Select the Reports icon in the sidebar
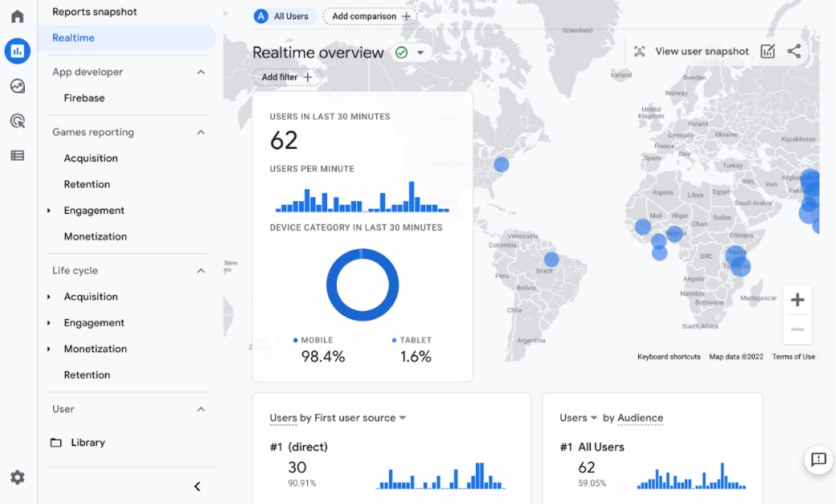Screen dimensions: 836x504 coord(17,51)
